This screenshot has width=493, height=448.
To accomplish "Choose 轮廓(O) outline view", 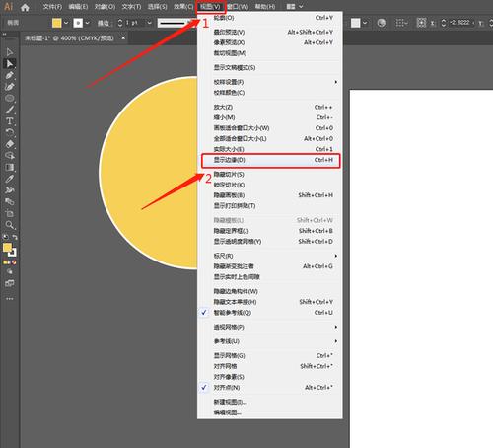I will (x=269, y=18).
